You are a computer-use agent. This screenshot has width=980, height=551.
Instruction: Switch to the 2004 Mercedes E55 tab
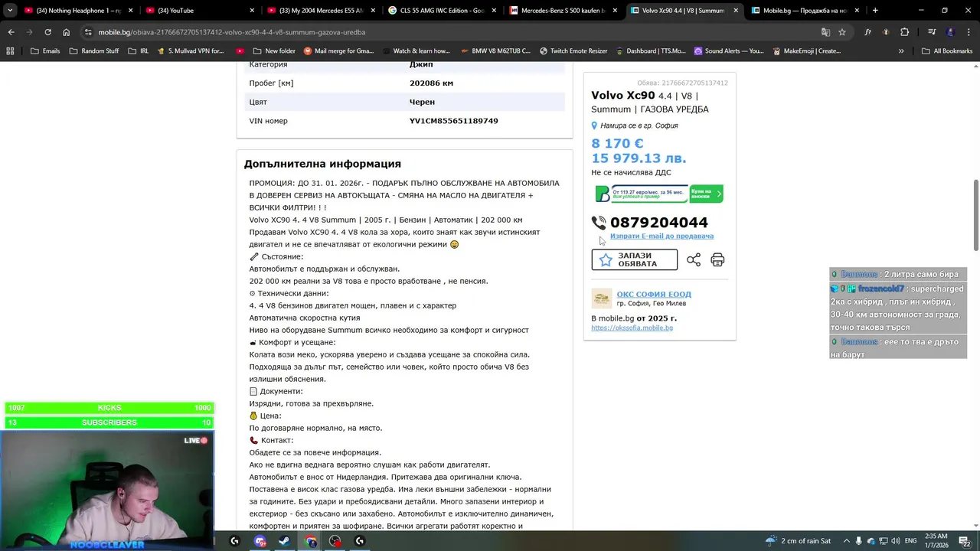coord(320,11)
